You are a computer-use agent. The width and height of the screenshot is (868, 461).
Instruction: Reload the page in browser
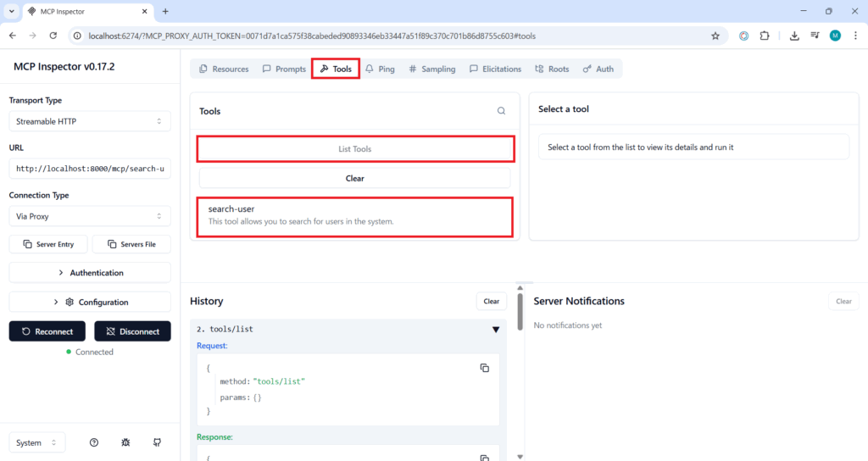[53, 36]
